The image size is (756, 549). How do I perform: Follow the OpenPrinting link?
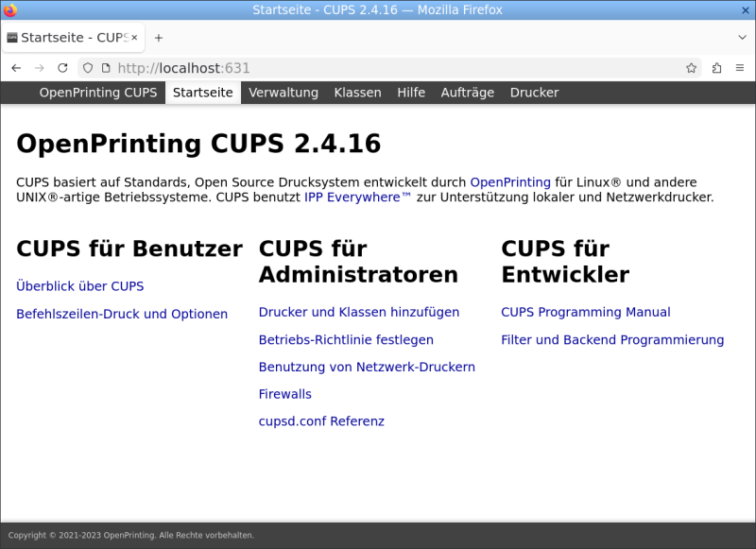[510, 182]
